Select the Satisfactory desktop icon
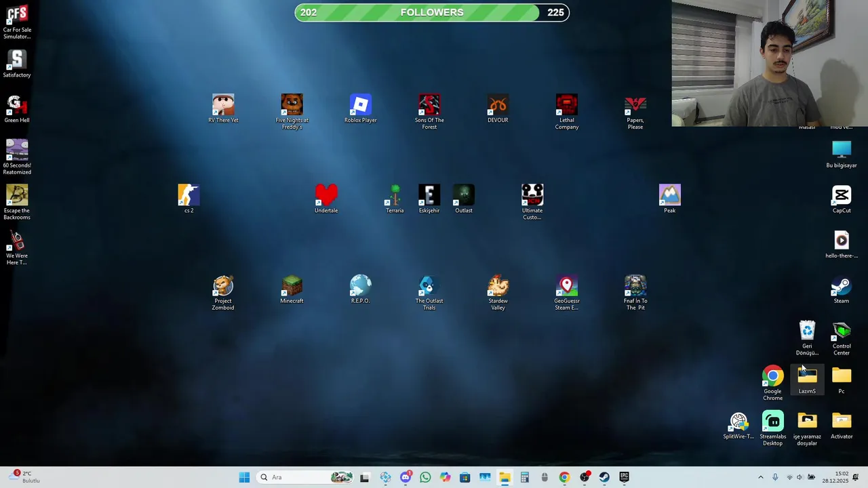868x488 pixels. tap(17, 64)
